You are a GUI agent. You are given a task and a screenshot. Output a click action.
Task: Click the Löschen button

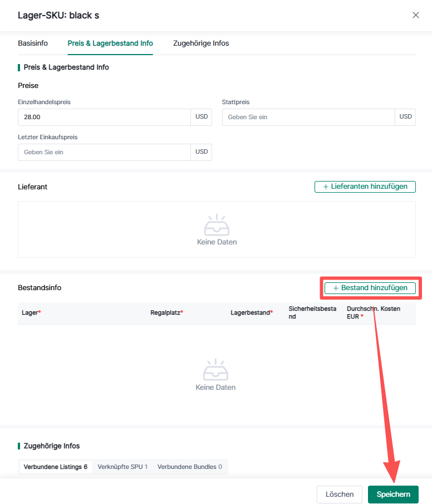coord(340,495)
